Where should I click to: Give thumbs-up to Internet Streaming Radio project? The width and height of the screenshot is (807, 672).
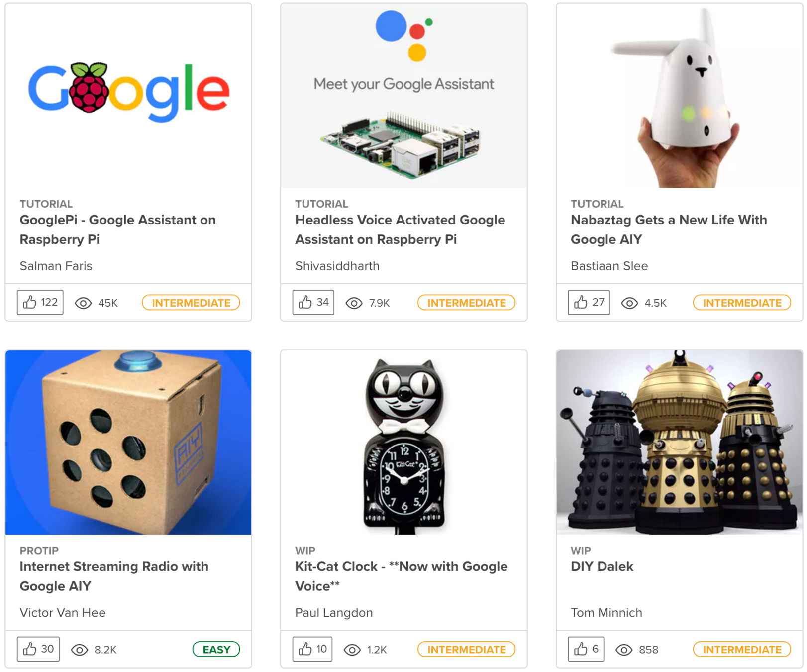click(38, 649)
